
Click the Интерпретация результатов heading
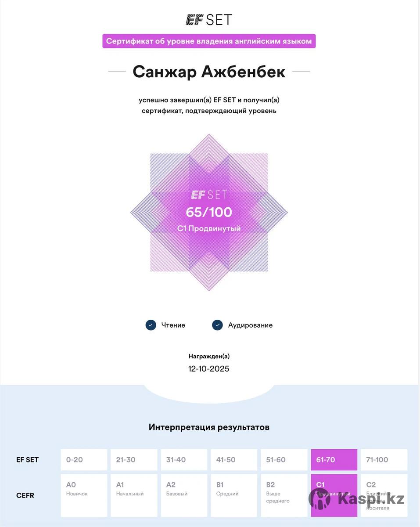[x=209, y=427]
